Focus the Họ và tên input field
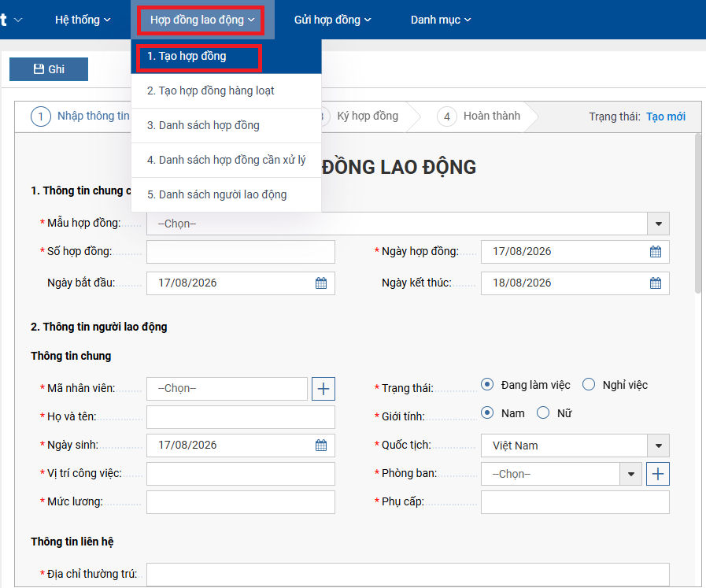 240,417
